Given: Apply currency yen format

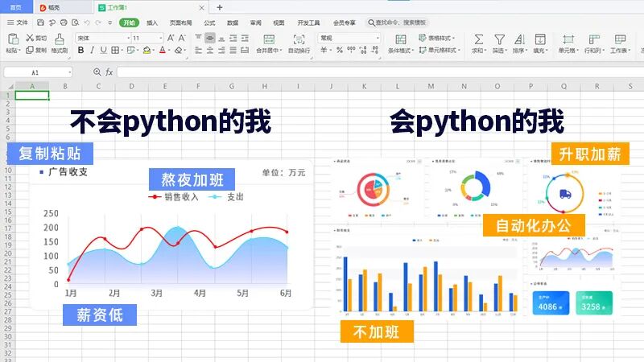Looking at the screenshot, I should click(324, 50).
